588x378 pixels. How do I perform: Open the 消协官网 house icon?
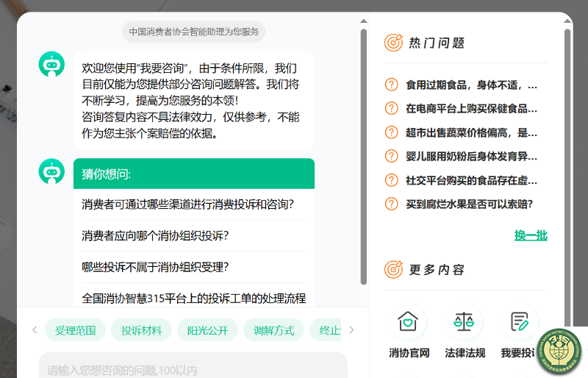[x=408, y=321]
